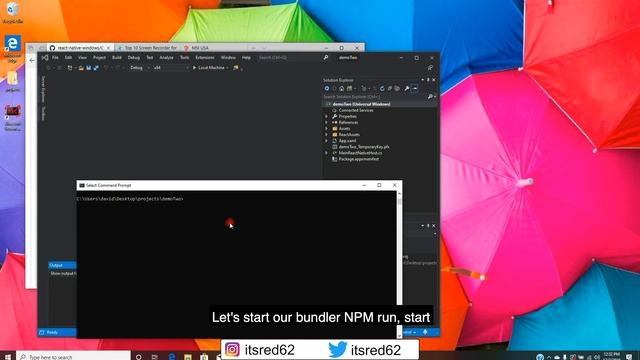The image size is (640, 360).
Task: Click the Visual Studio search box
Action: (292, 58)
